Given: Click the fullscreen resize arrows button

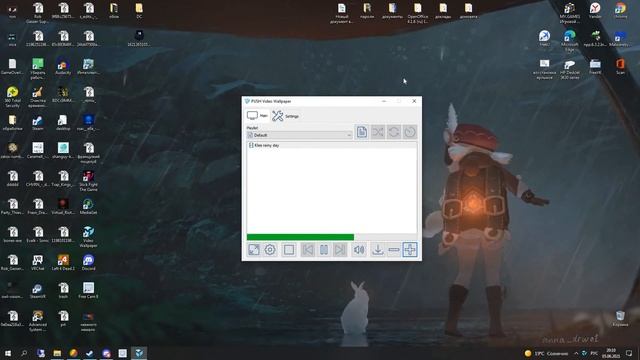Looking at the screenshot, I should point(254,249).
